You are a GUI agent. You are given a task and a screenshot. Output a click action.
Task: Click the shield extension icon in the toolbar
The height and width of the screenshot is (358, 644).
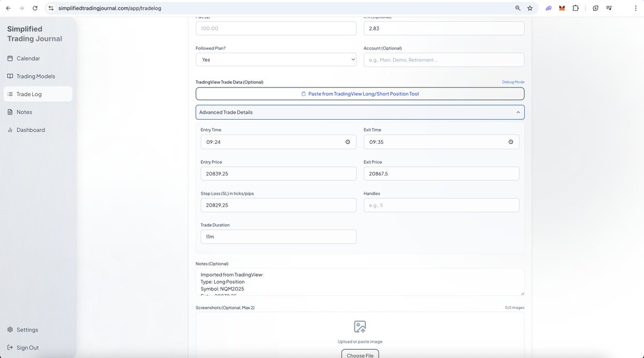pos(596,8)
